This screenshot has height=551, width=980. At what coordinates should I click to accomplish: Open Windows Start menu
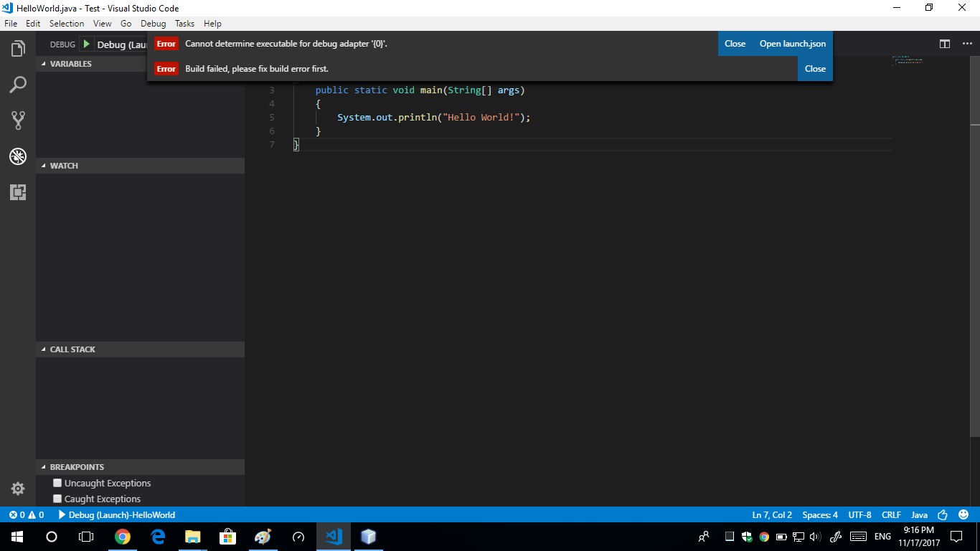(x=17, y=537)
